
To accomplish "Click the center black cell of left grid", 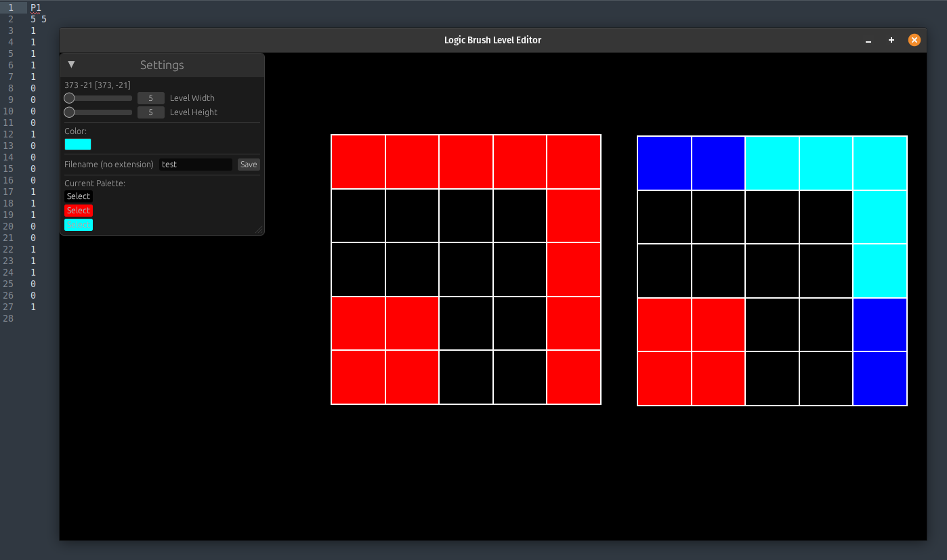I will (x=466, y=270).
